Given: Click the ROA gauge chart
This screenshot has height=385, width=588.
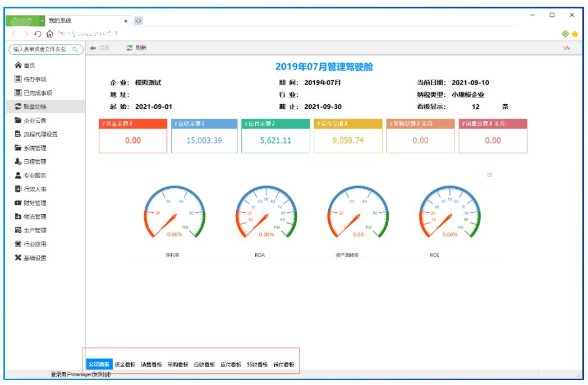Looking at the screenshot, I should coord(267,213).
